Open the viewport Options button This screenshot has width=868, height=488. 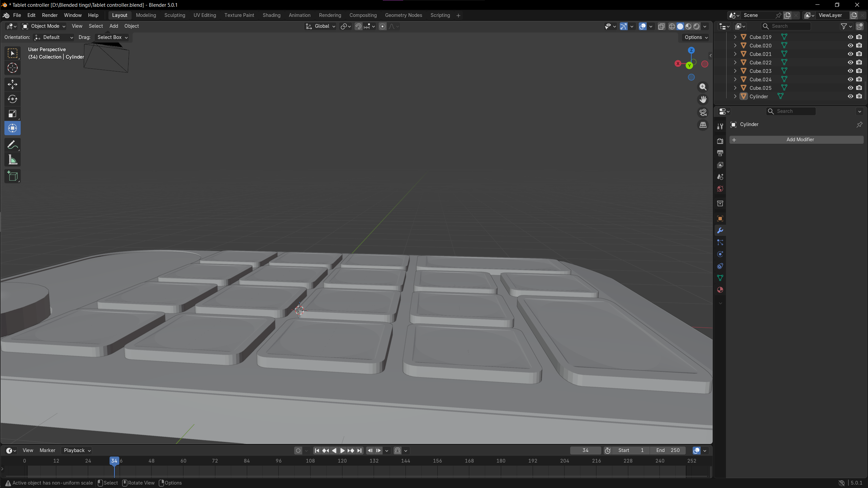696,37
